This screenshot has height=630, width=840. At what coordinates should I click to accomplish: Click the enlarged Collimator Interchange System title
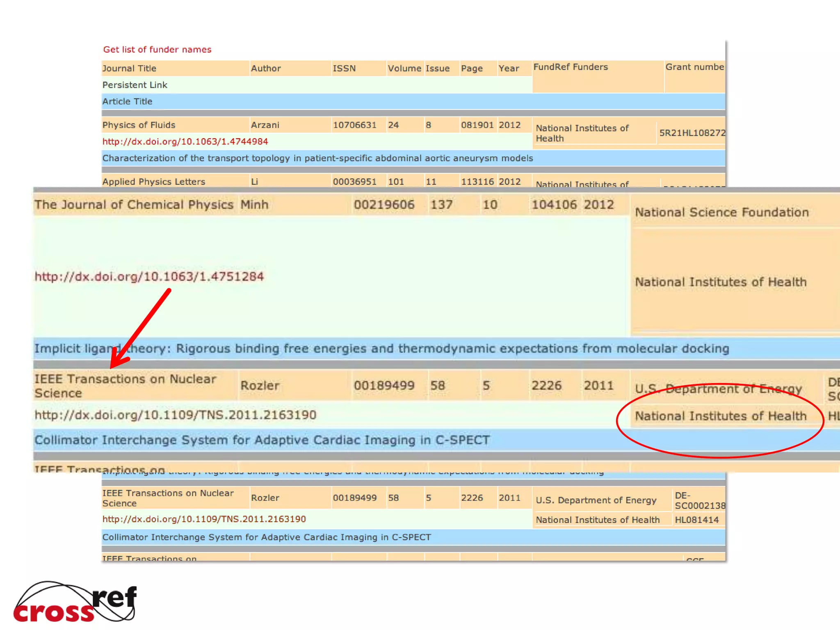click(262, 440)
